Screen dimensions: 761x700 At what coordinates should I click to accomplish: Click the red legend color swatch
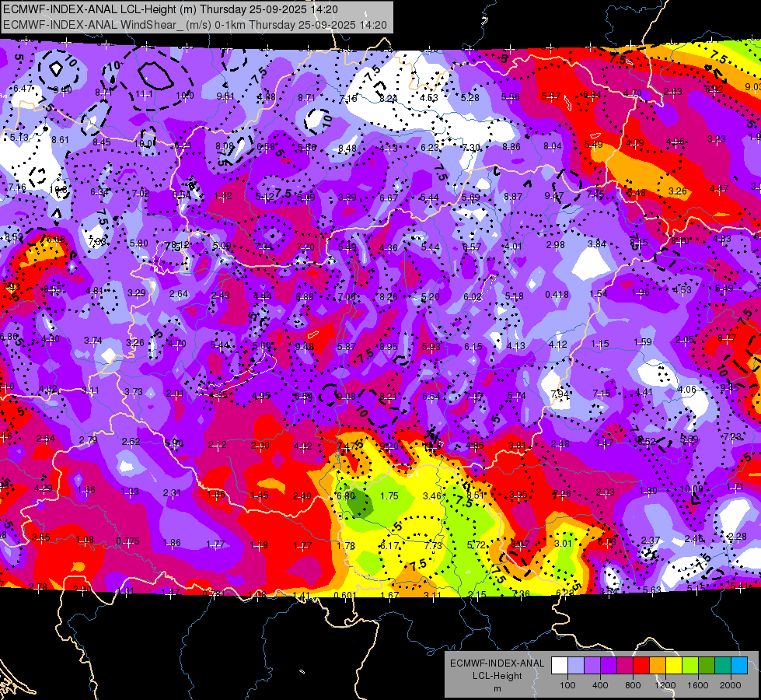pos(641,666)
